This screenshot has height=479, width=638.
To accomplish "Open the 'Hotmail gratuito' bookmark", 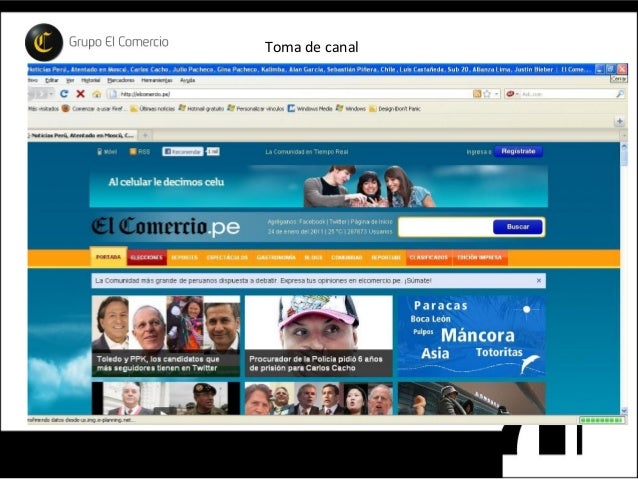I will click(x=201, y=109).
